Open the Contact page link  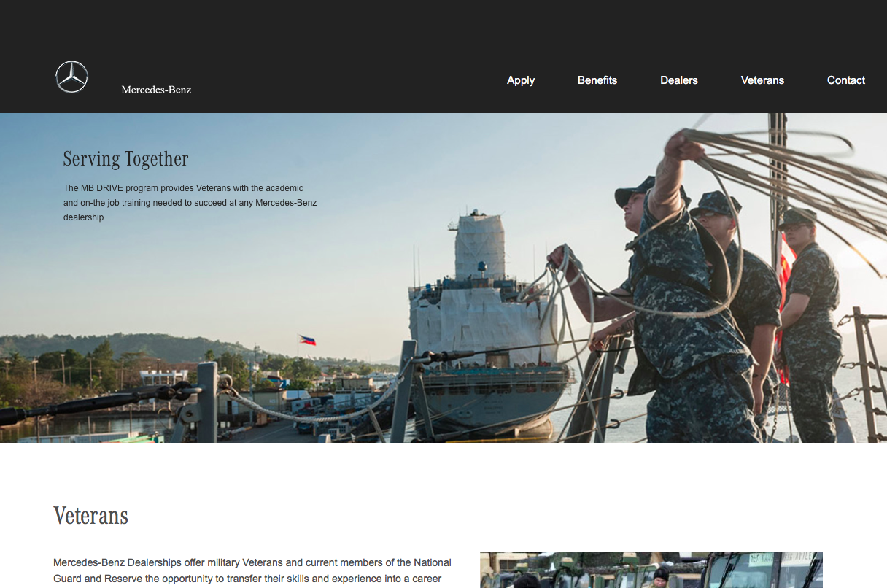[846, 80]
